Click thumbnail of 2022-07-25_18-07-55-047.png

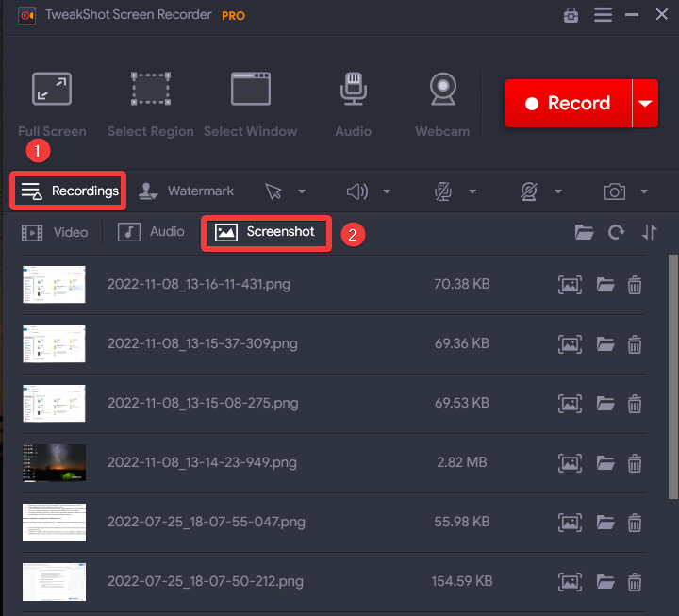(x=54, y=522)
